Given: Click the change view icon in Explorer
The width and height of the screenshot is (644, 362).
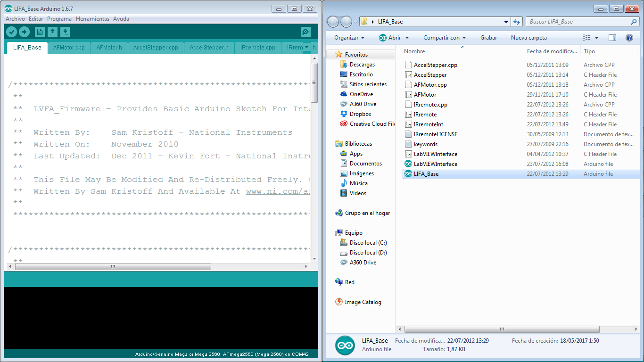Looking at the screenshot, I should [x=586, y=38].
